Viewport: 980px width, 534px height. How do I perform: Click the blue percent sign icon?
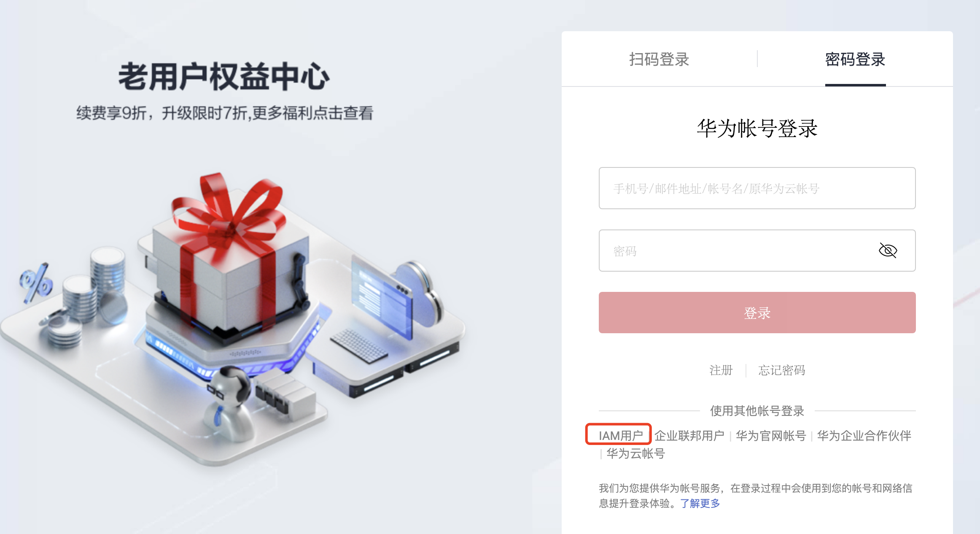coord(36,283)
